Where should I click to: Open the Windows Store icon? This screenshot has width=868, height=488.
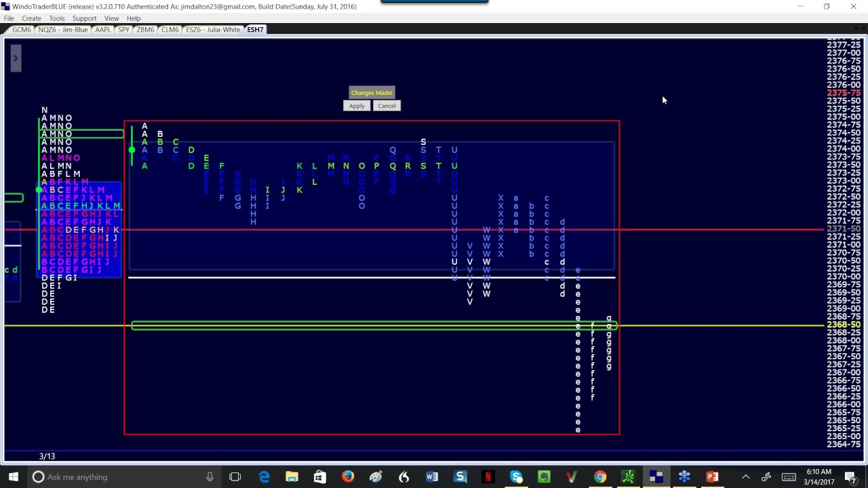pyautogui.click(x=319, y=477)
